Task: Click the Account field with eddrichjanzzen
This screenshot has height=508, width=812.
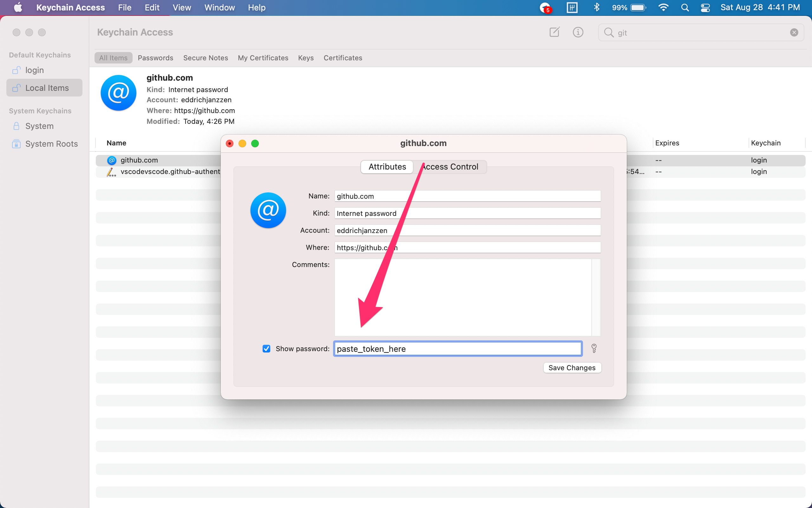Action: [468, 231]
